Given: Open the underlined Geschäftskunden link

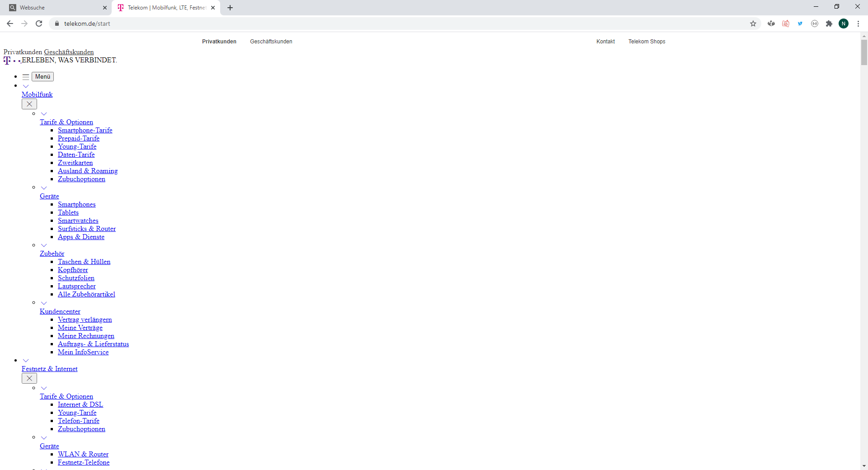Looking at the screenshot, I should (x=69, y=52).
